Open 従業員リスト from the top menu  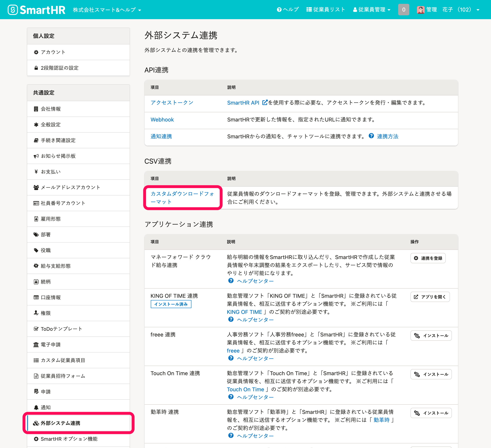(x=326, y=10)
